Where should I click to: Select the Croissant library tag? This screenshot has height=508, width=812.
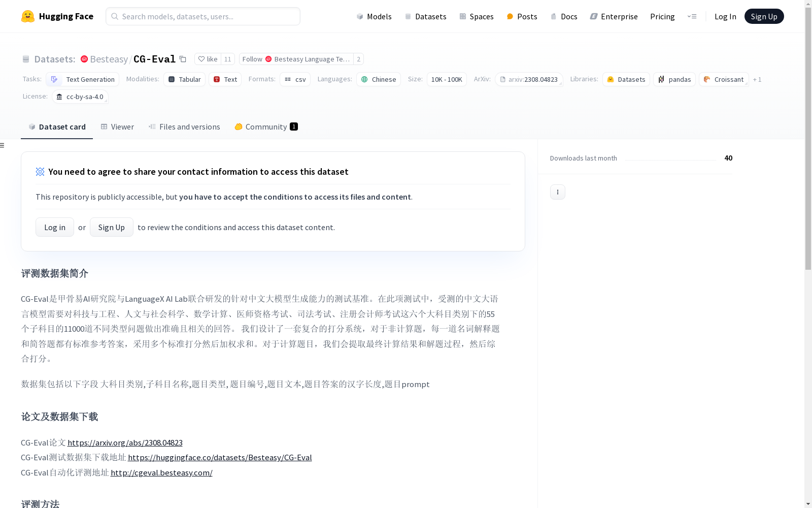pyautogui.click(x=724, y=79)
